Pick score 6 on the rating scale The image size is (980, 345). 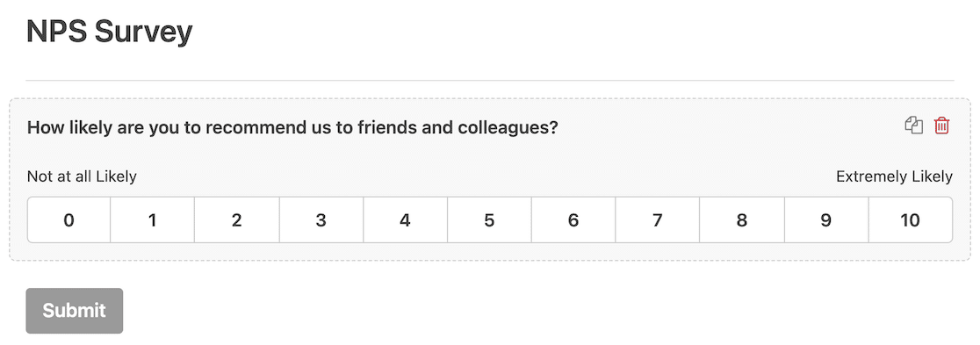573,220
